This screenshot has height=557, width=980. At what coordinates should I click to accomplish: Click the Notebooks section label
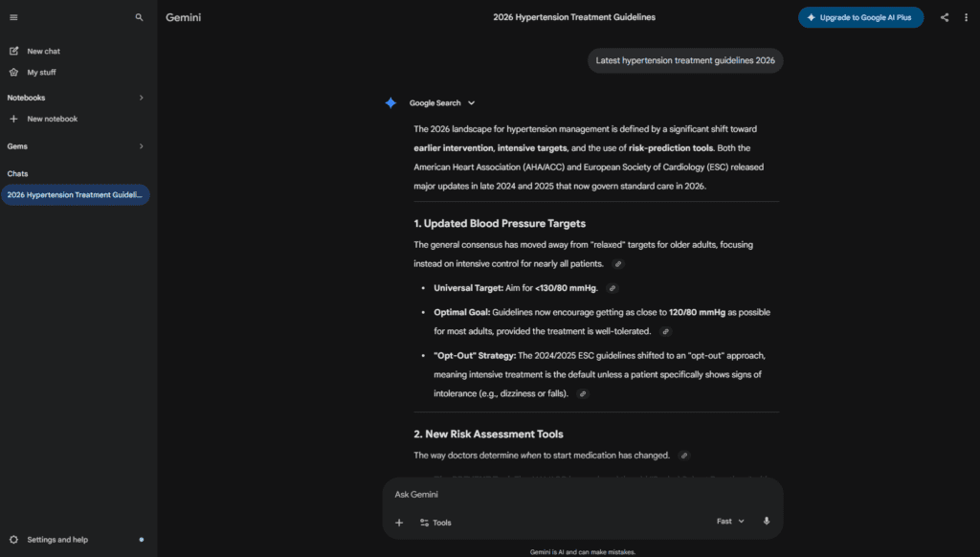click(26, 98)
